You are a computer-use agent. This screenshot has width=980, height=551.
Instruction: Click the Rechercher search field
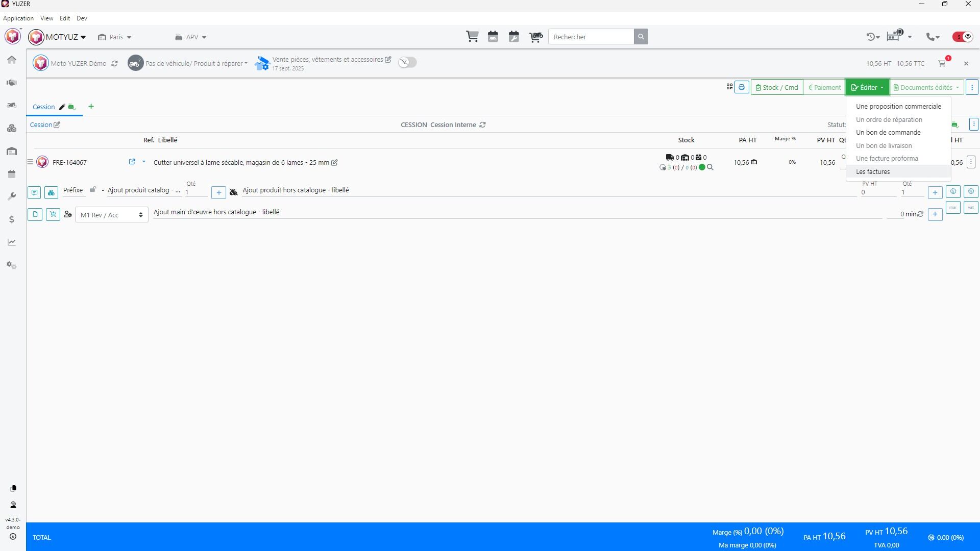[591, 37]
